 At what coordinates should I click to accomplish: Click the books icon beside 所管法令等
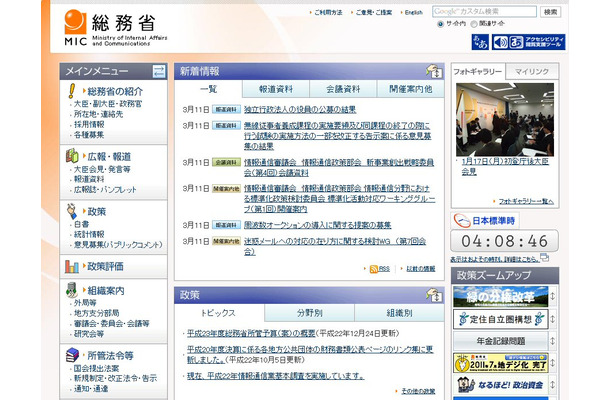pos(72,355)
